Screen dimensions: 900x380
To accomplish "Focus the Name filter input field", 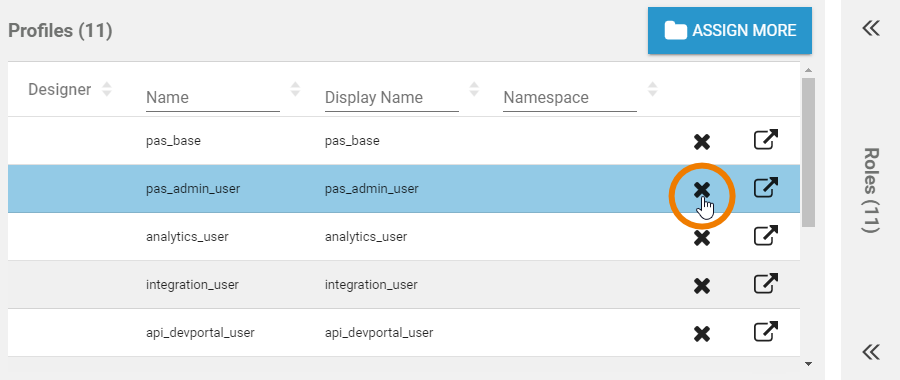I will pyautogui.click(x=213, y=98).
